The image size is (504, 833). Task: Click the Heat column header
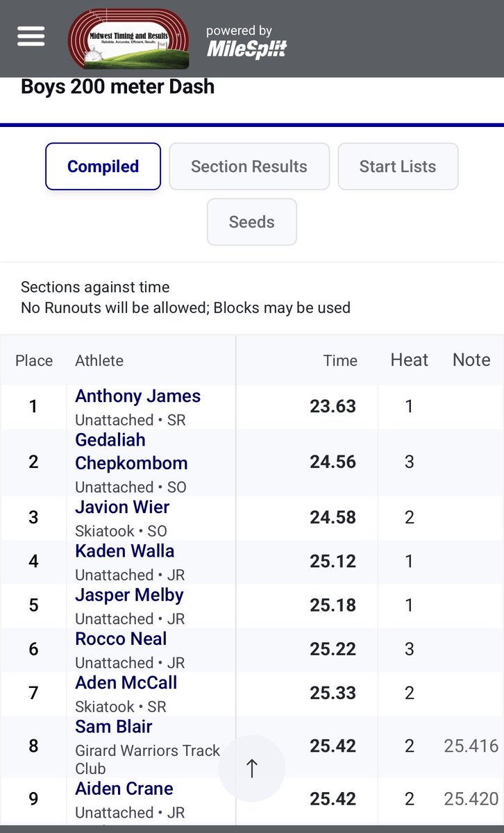(x=409, y=360)
